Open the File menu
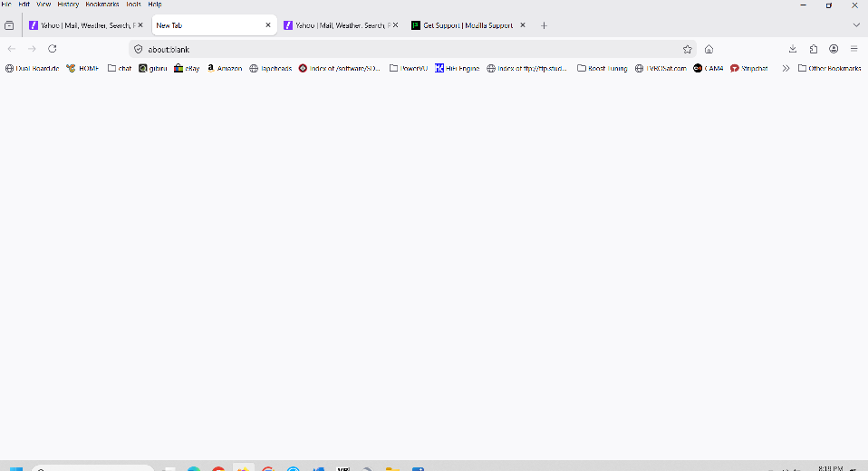Image resolution: width=868 pixels, height=471 pixels. (6, 4)
